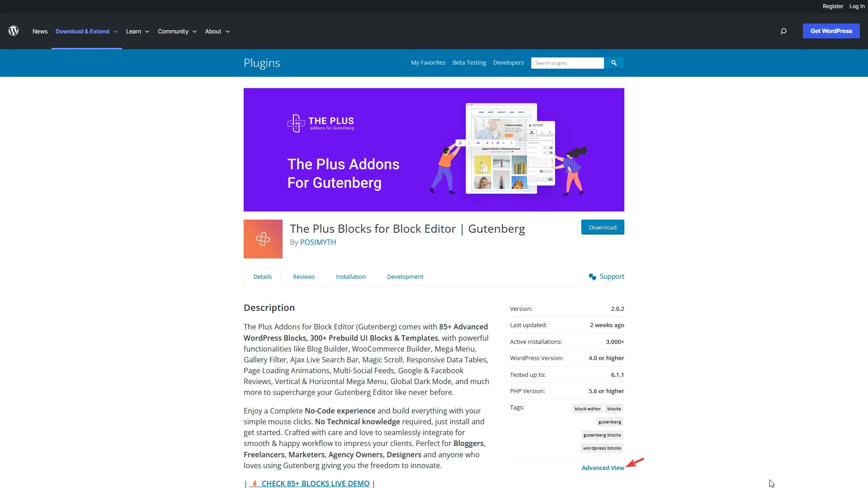Click the POSIMYTH author link icon
Viewport: 868px width, 488px height.
point(318,241)
